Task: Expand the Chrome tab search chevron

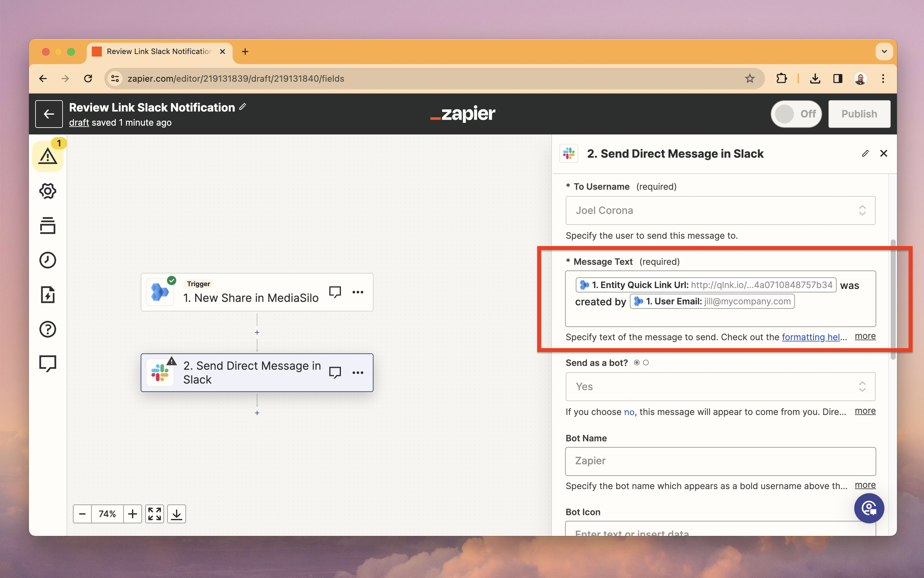Action: (884, 51)
